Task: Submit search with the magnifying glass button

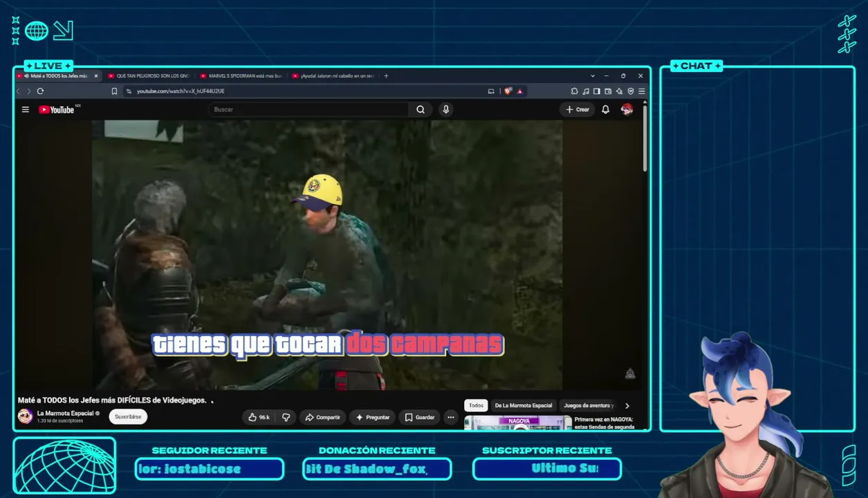Action: coord(421,109)
